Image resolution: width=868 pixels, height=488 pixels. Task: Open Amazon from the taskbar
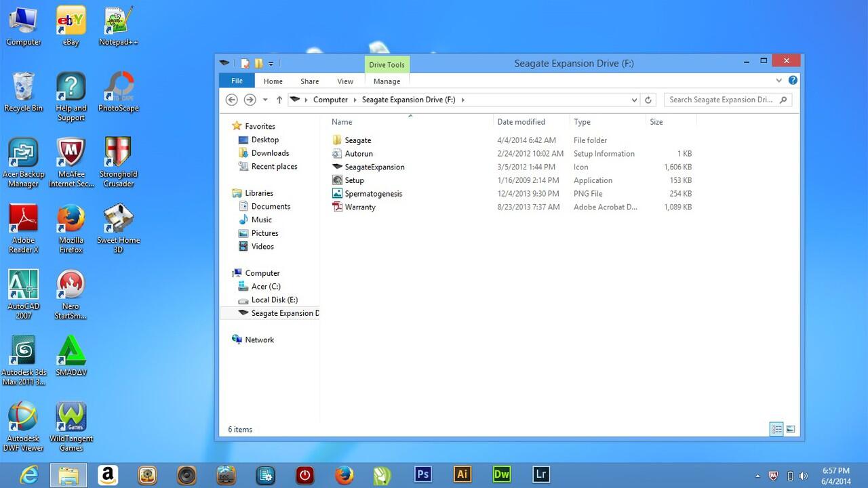pyautogui.click(x=108, y=475)
